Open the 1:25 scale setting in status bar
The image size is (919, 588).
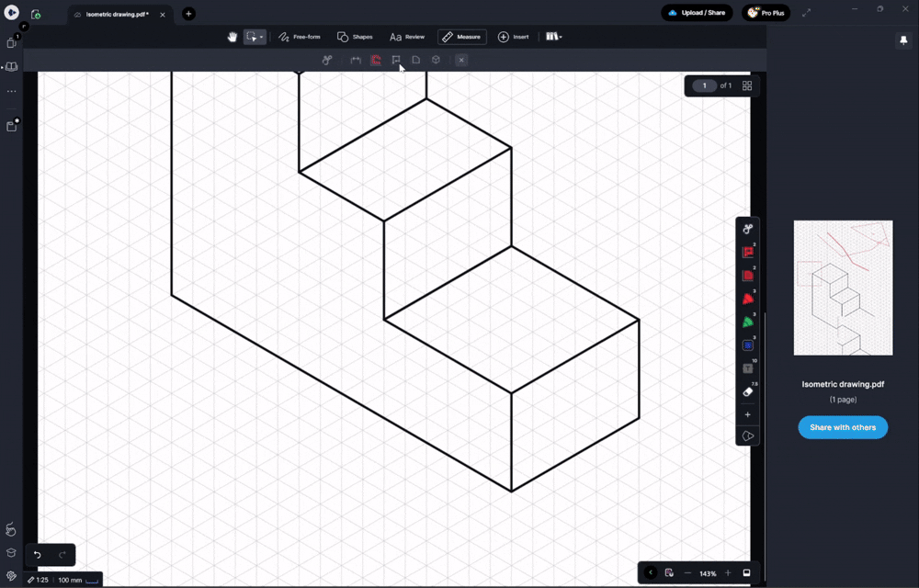(x=39, y=581)
